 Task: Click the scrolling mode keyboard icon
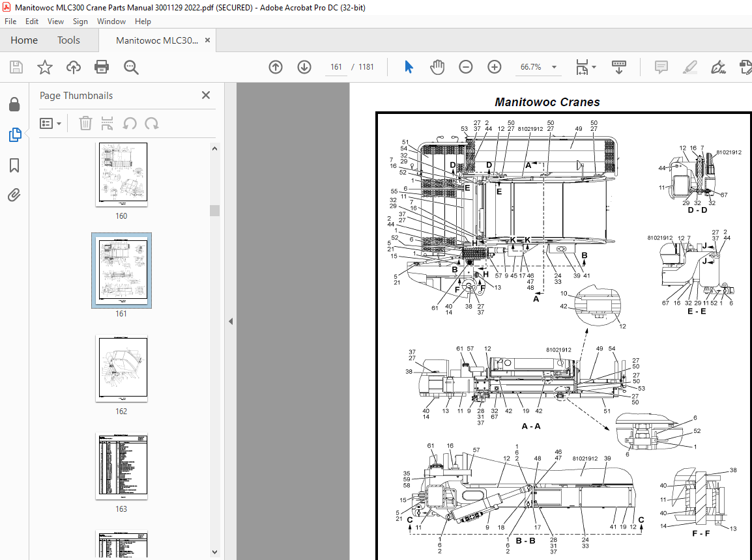click(x=619, y=67)
